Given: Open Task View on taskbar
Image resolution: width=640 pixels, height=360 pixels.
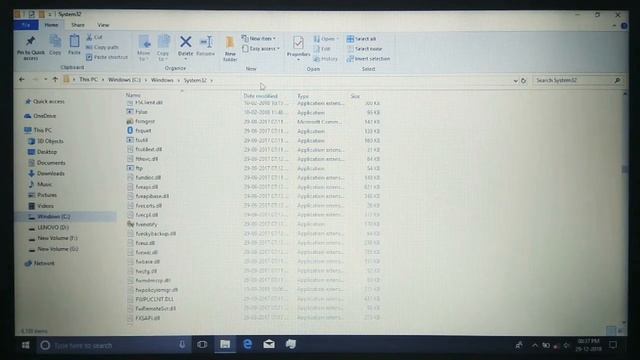Looking at the screenshot, I should 202,345.
